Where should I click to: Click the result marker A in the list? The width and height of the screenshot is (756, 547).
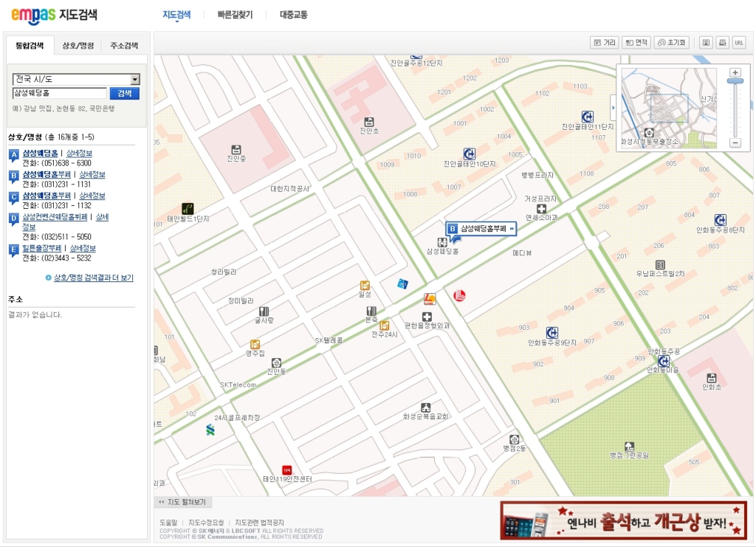(x=14, y=155)
